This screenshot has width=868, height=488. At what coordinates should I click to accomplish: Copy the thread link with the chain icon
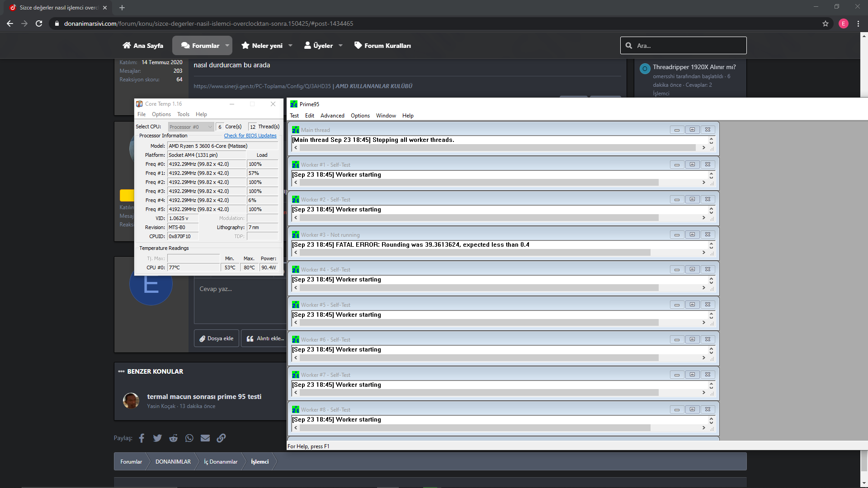221,438
